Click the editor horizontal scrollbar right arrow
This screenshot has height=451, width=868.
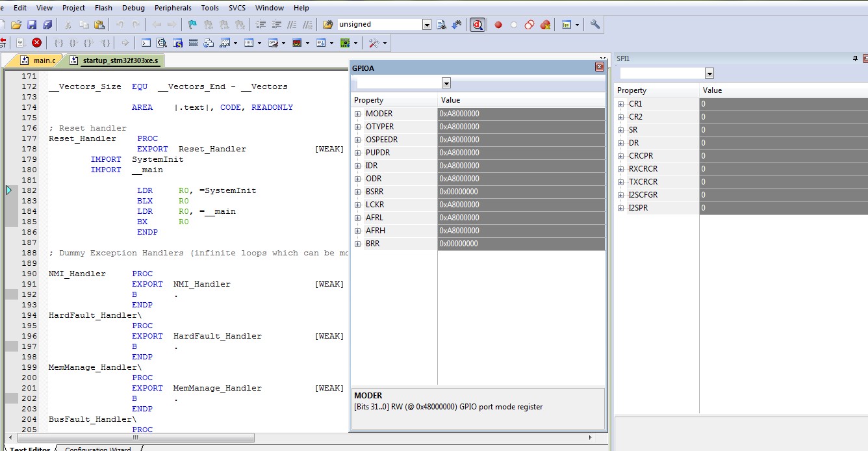click(590, 437)
